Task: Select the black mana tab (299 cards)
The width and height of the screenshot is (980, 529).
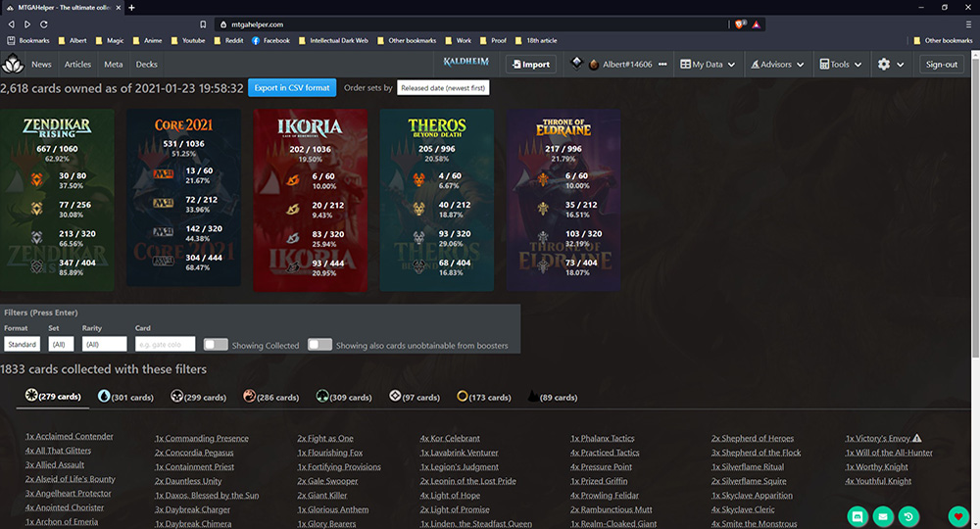Action: point(198,397)
